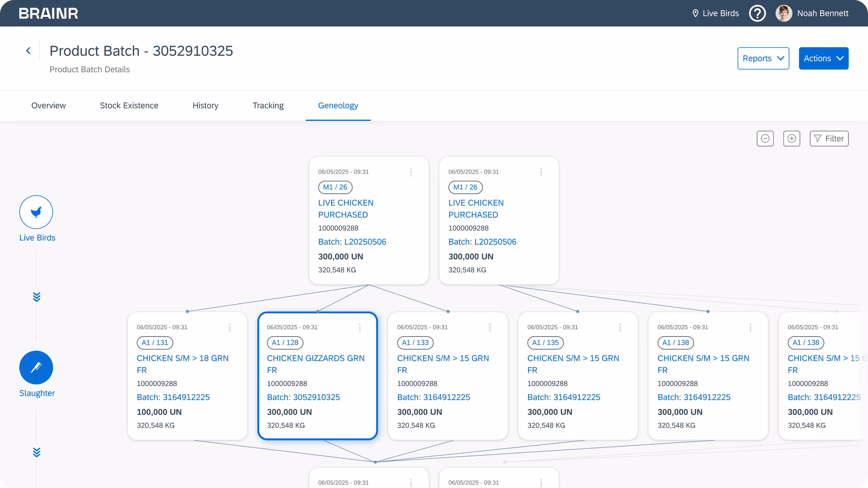
Task: Click info icon on A1 / 131 card
Action: coord(229,328)
